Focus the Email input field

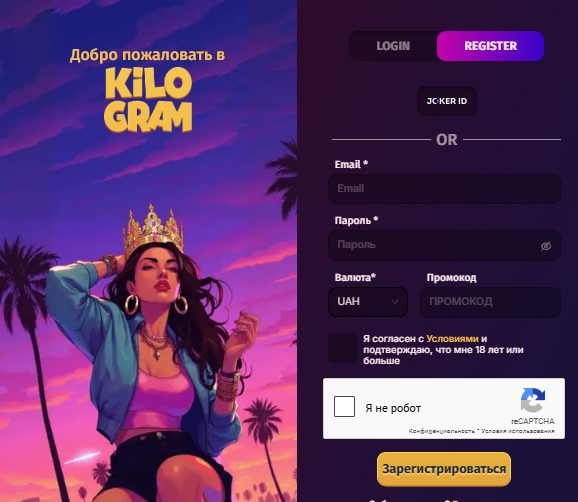[445, 189]
